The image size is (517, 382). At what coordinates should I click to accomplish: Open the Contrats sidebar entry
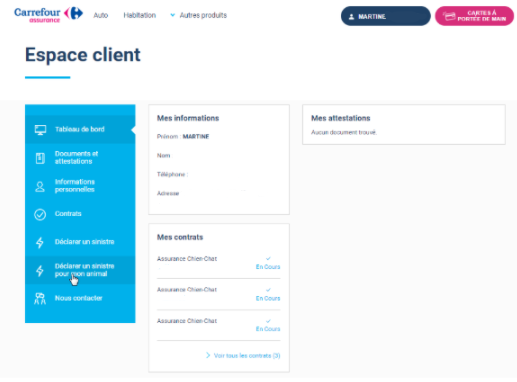80,214
